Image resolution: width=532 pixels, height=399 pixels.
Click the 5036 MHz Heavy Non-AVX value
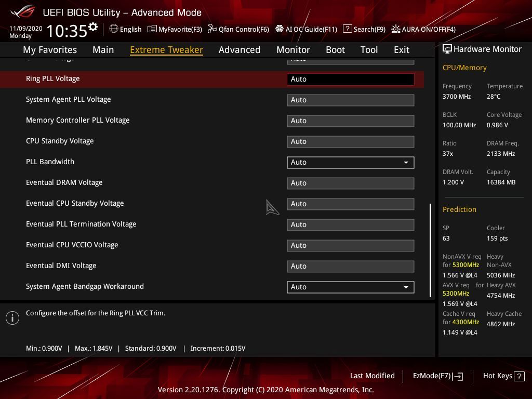(501, 275)
